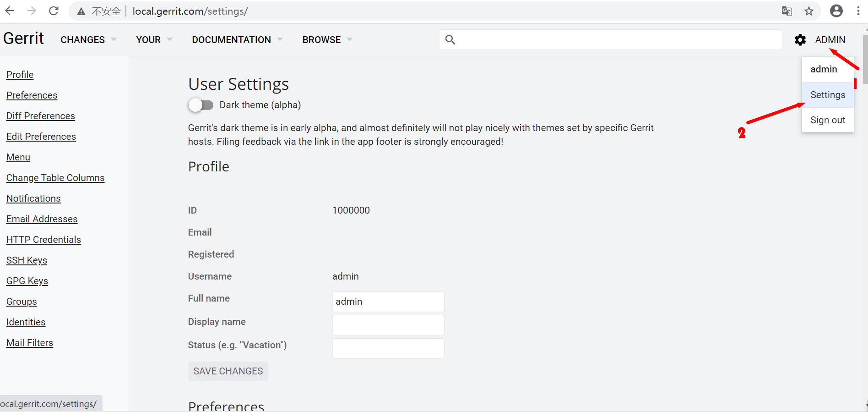
Task: Open Groups link in sidebar
Action: (22, 302)
